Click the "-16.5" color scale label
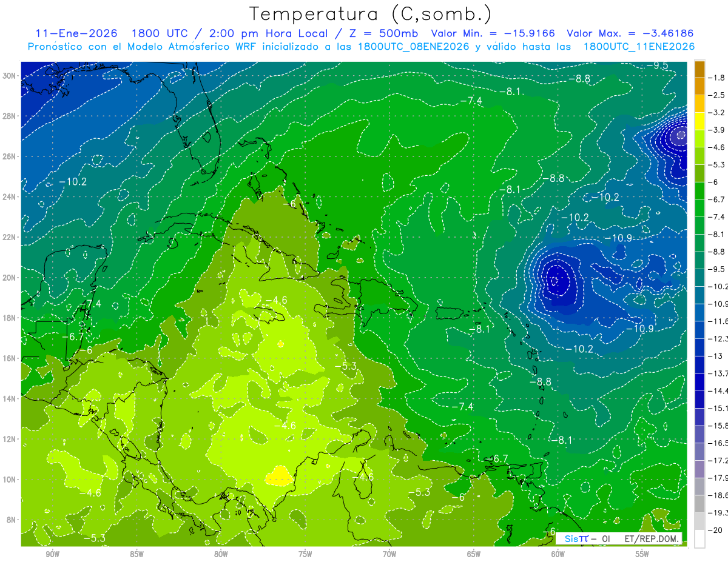 (717, 443)
